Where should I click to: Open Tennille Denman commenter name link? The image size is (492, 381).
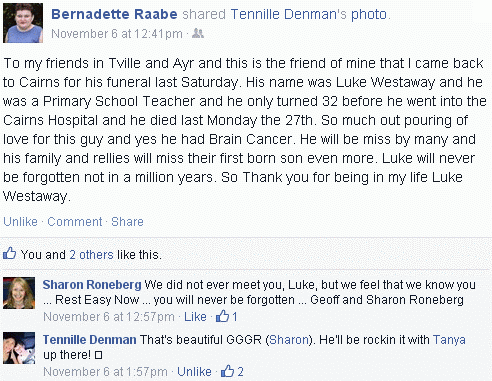click(x=90, y=340)
